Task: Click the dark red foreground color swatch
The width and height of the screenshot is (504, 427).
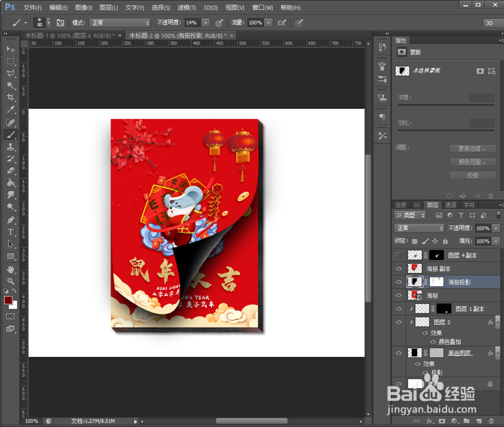Action: [x=8, y=301]
